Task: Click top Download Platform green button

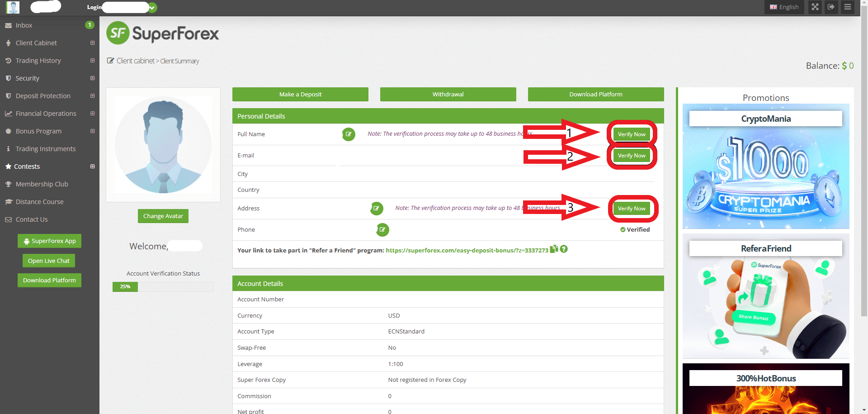Action: tap(596, 94)
